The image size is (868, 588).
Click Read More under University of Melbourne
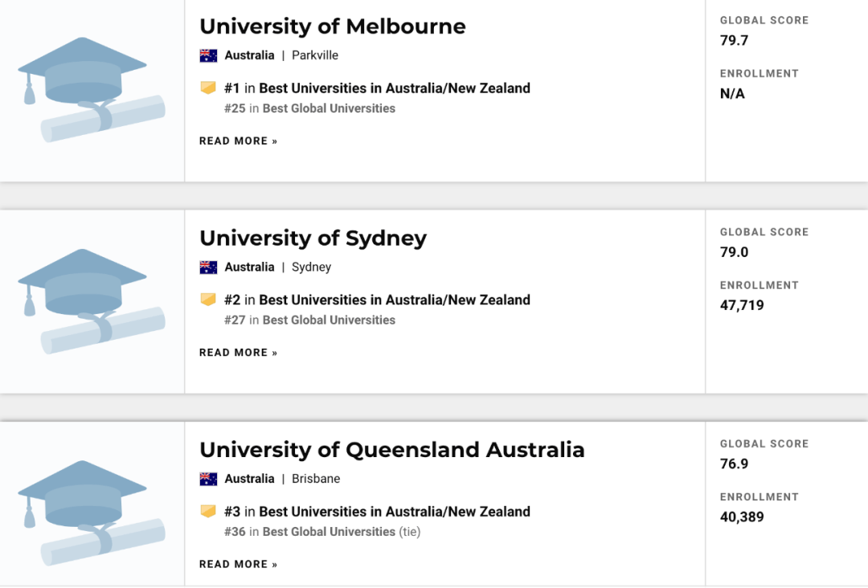point(238,141)
